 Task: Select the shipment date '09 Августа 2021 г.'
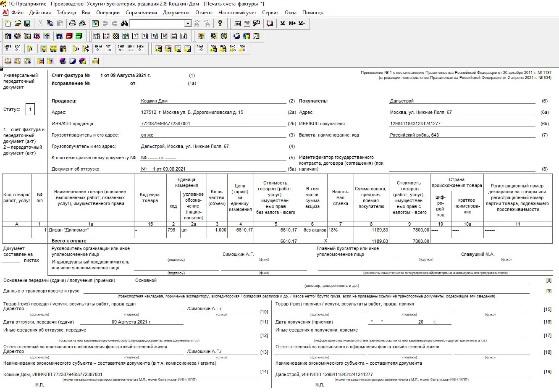(x=131, y=322)
